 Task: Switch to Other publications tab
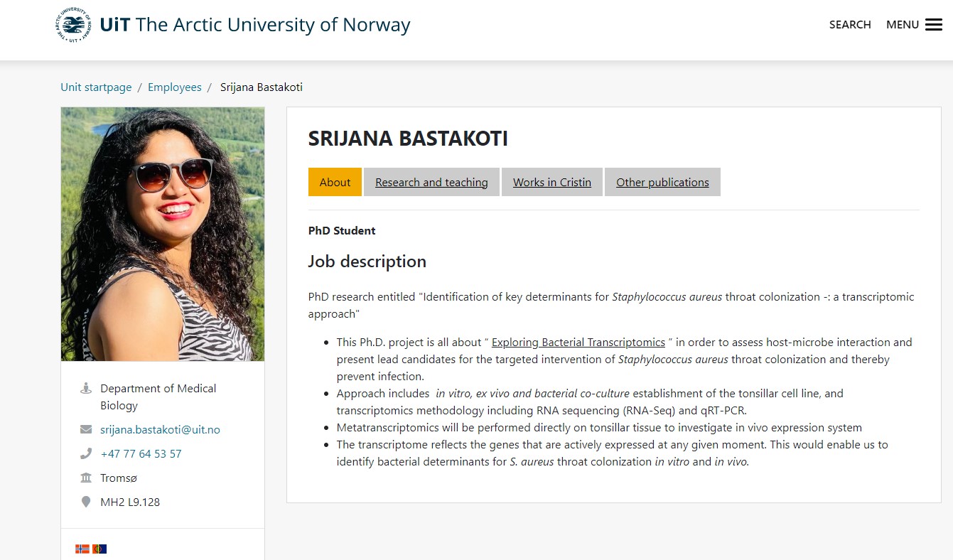click(x=662, y=182)
